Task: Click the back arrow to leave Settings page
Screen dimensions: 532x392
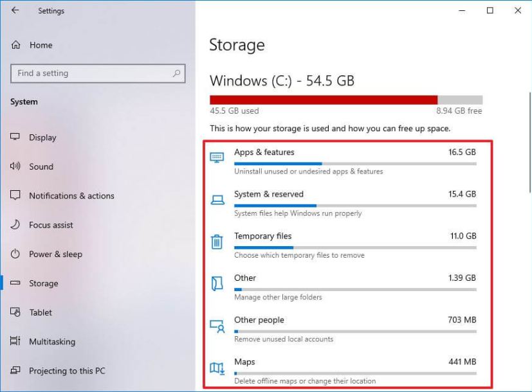Action: [14, 10]
